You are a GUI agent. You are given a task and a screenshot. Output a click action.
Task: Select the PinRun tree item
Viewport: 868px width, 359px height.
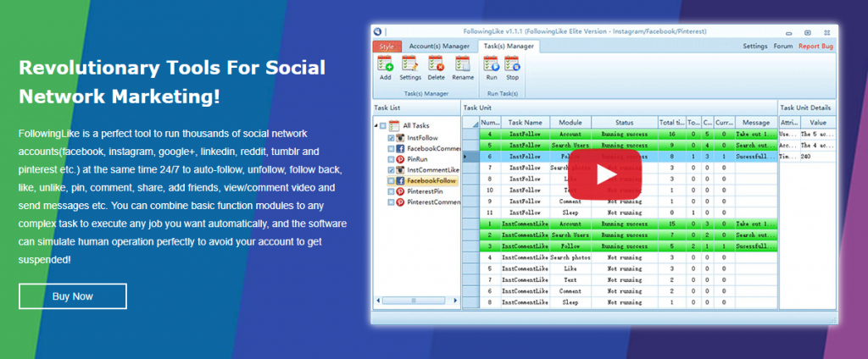(x=417, y=159)
